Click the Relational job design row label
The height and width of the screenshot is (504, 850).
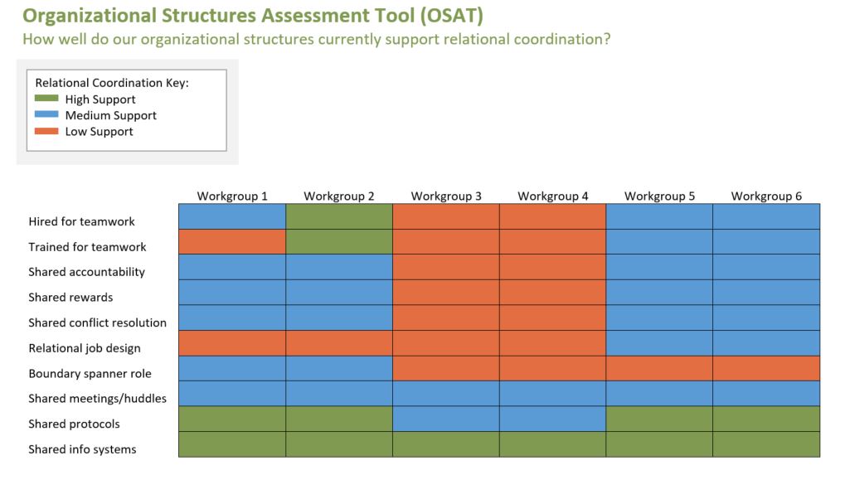point(85,348)
